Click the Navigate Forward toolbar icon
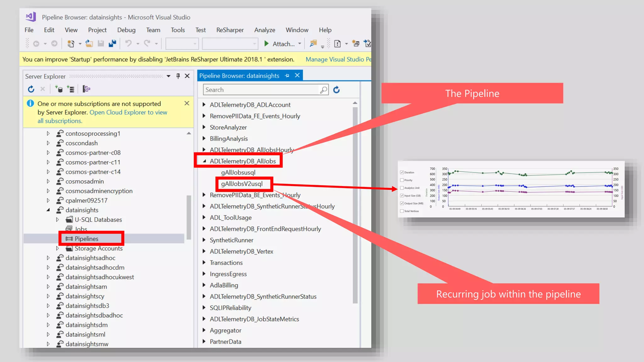Screen dimensions: 644x362 click(x=54, y=44)
